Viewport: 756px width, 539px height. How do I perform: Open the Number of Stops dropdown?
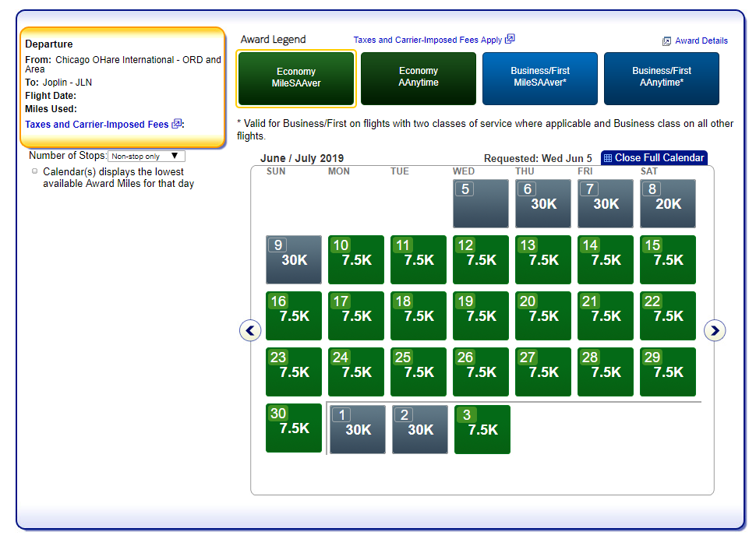point(146,157)
